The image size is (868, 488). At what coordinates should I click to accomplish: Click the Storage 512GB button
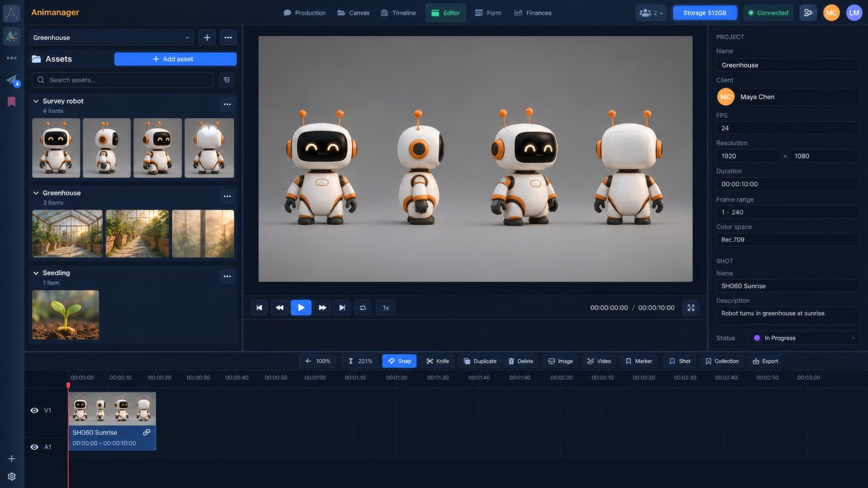[705, 13]
